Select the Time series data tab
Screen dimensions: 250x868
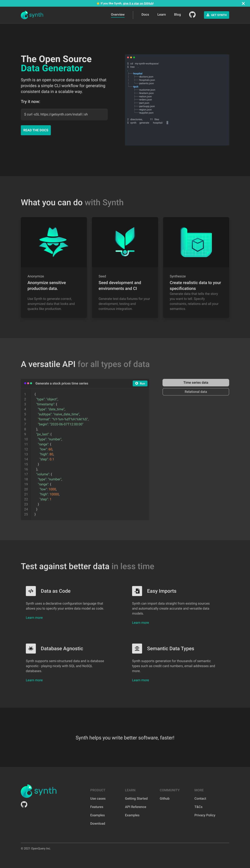tap(196, 382)
